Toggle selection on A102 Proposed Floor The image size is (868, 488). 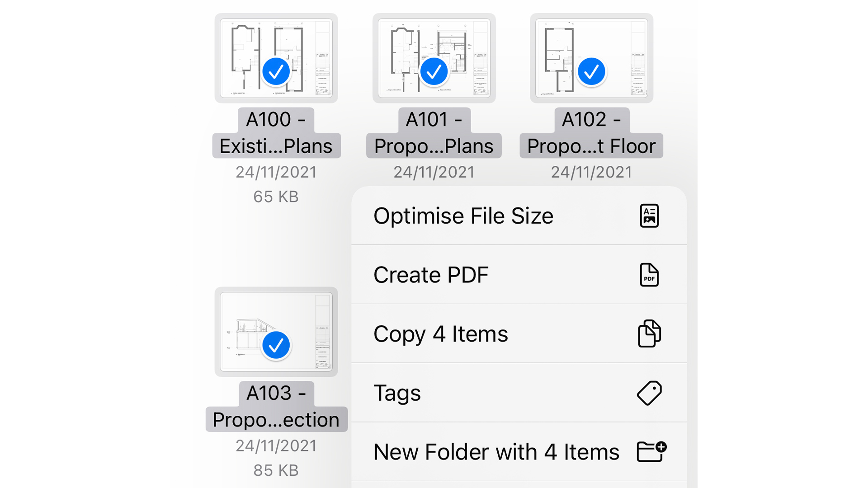[591, 71]
